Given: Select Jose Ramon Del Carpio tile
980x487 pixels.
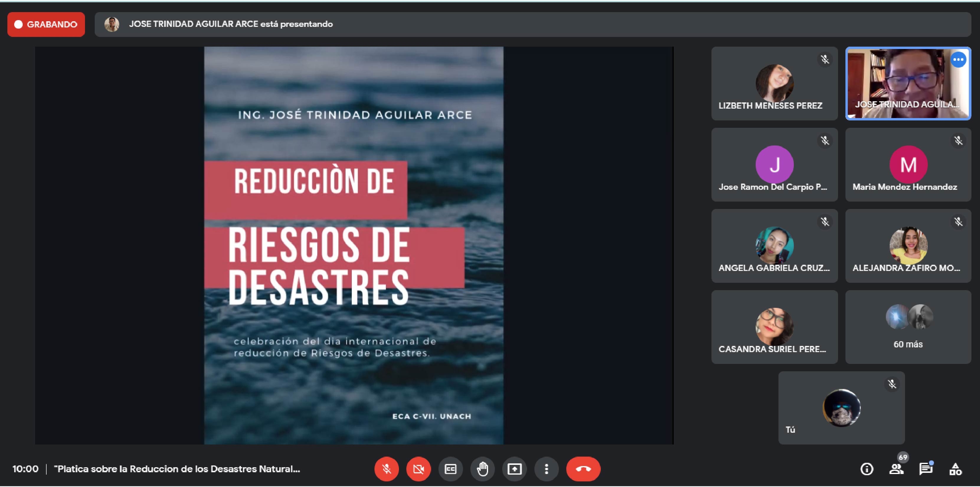Looking at the screenshot, I should pos(774,164).
